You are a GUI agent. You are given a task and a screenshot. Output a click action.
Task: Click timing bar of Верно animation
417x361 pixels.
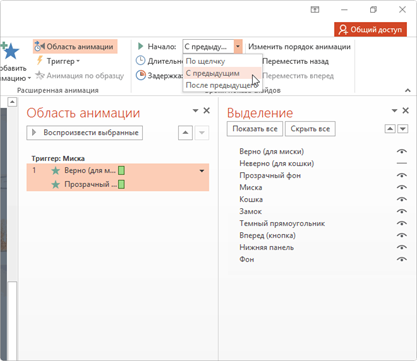(x=121, y=171)
